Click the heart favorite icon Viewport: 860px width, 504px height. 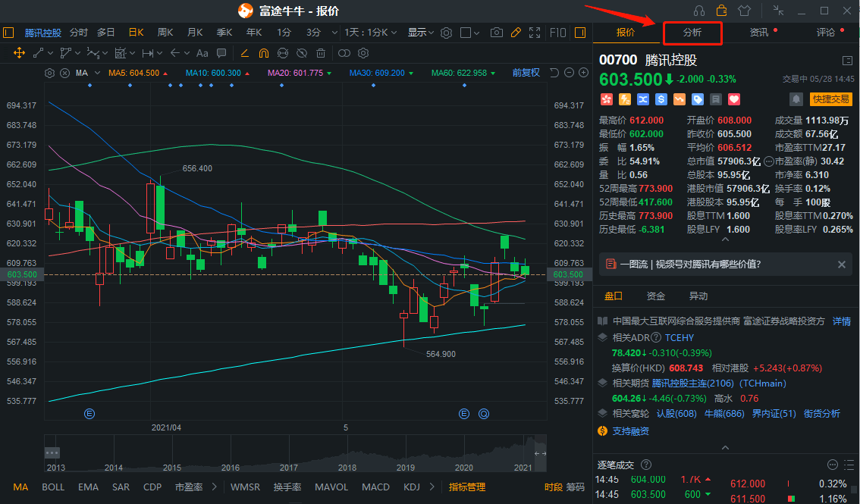733,99
